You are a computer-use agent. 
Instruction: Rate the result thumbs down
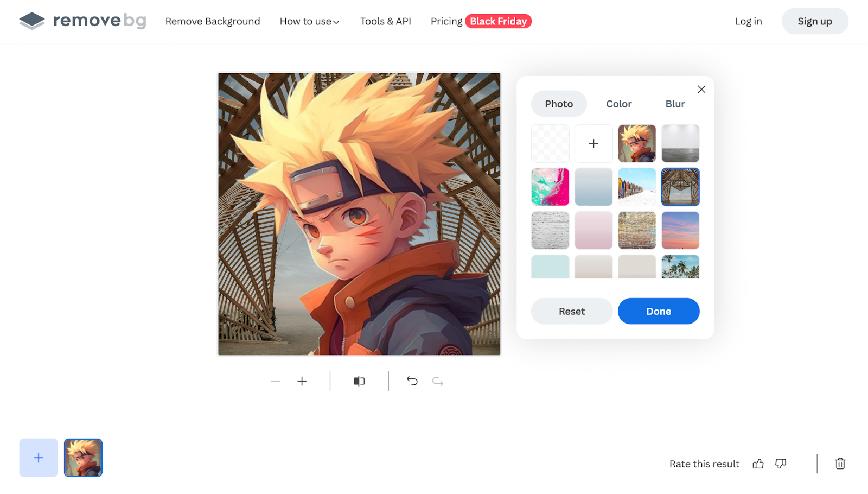pyautogui.click(x=781, y=464)
